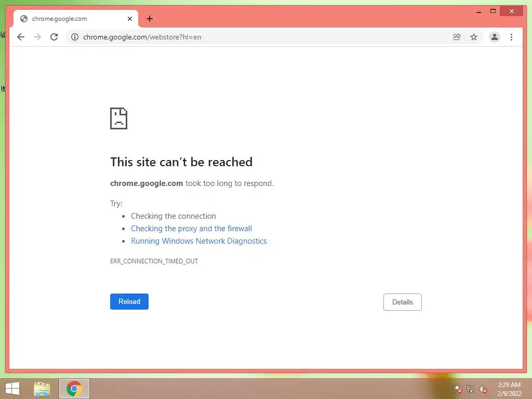This screenshot has height=399, width=532.
Task: Open a new tab with plus
Action: [150, 19]
